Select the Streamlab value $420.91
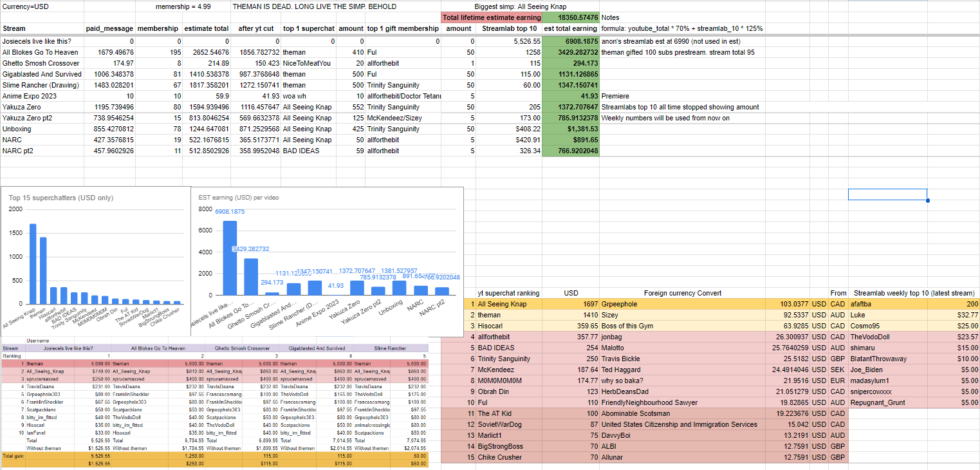This screenshot has height=470, width=980. click(x=509, y=140)
